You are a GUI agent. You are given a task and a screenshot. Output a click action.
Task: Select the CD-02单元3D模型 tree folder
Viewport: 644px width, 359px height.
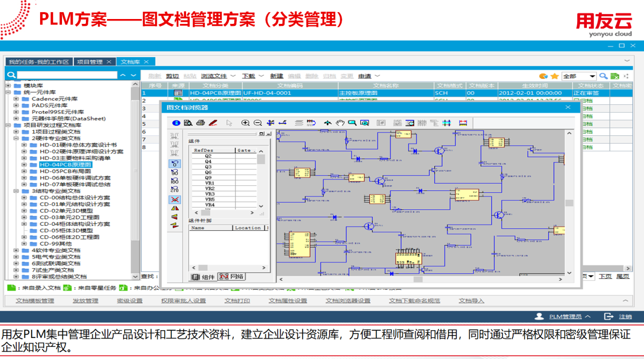tap(66, 211)
